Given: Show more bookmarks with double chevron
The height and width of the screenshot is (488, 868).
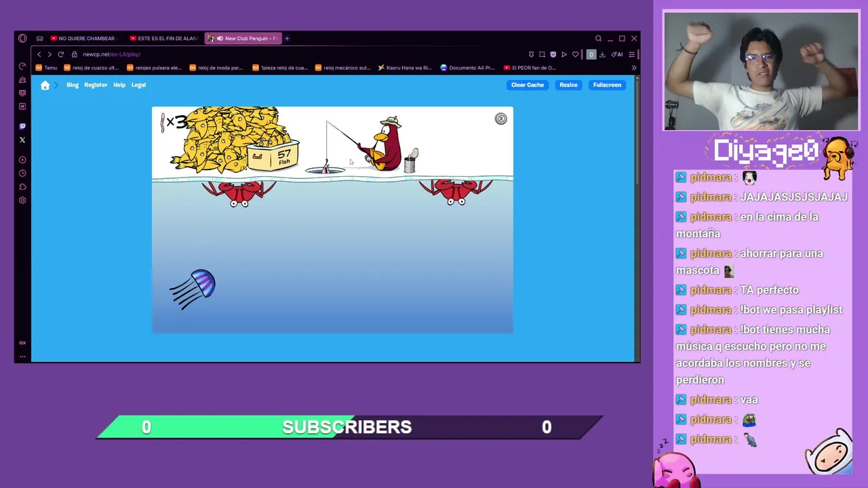Looking at the screenshot, I should [634, 68].
